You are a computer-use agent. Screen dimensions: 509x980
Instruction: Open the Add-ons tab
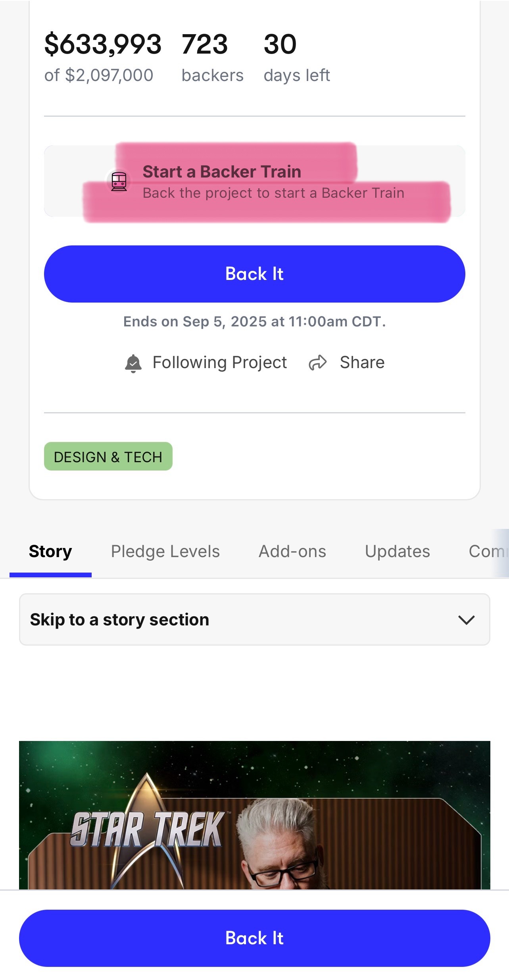pos(292,551)
